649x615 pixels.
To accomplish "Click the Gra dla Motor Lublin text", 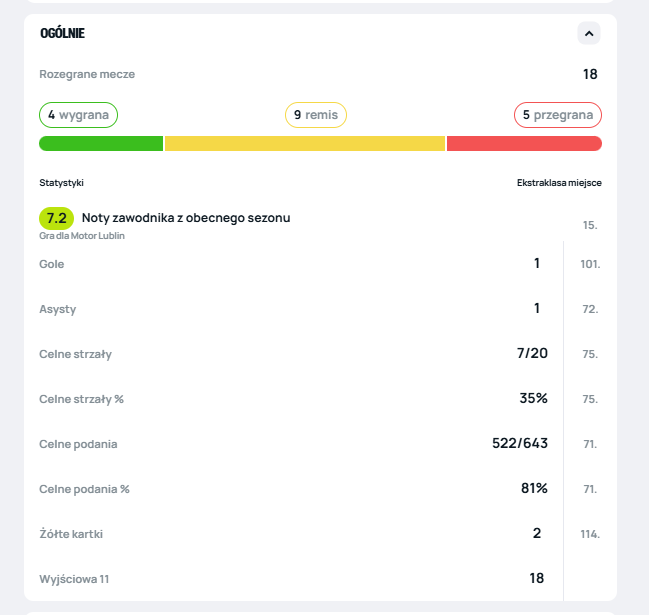I will pyautogui.click(x=82, y=236).
